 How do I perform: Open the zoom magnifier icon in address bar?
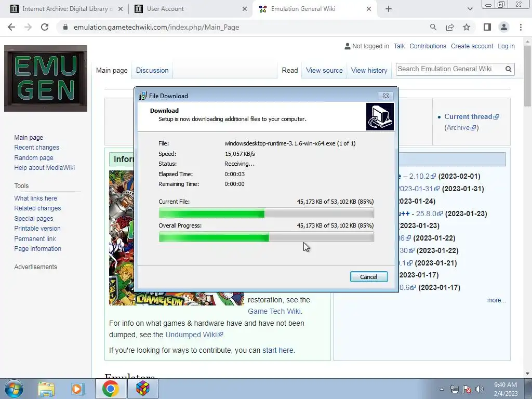[x=433, y=27]
